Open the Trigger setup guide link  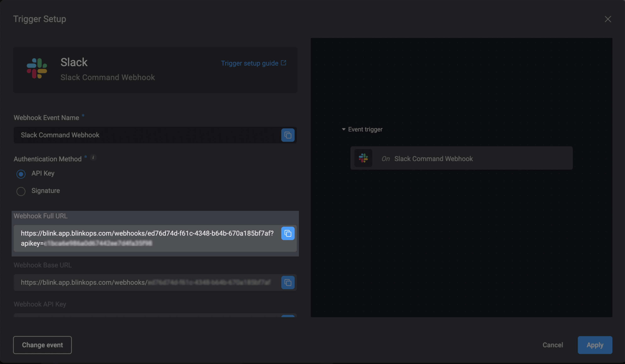pos(253,63)
